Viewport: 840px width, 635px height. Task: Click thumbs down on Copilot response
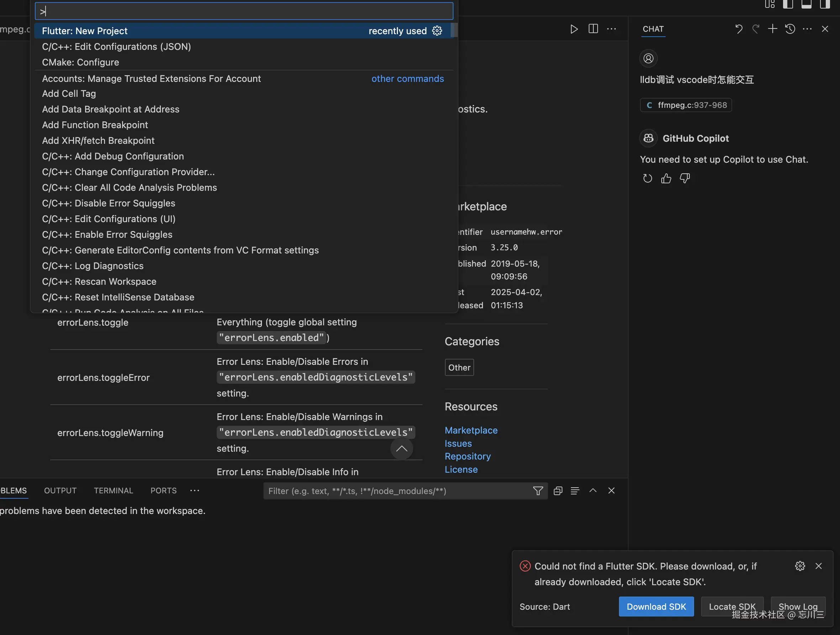click(684, 178)
